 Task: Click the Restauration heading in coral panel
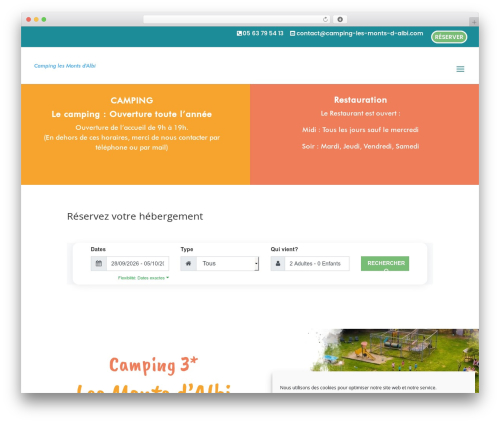tap(360, 100)
